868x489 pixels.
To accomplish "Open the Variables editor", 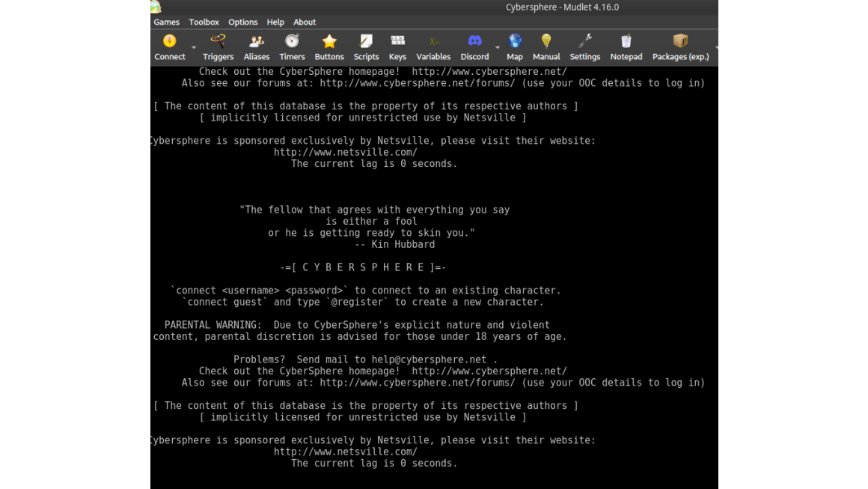I will click(433, 47).
